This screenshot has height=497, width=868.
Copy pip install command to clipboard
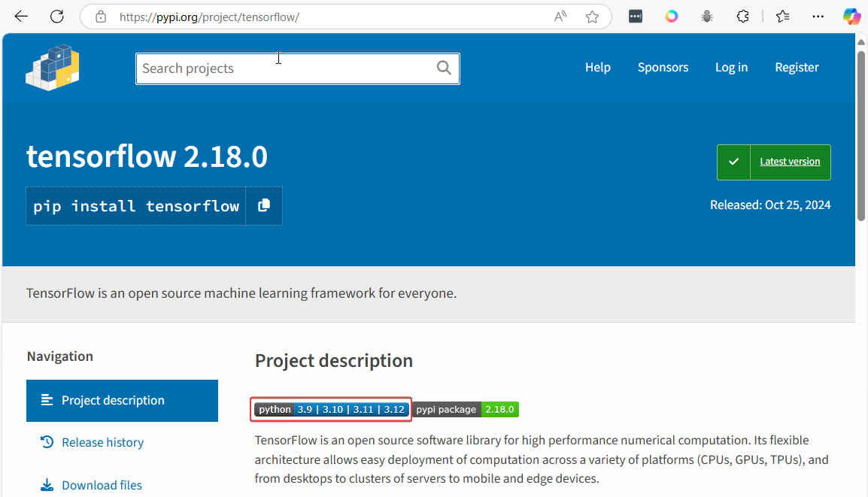coord(264,206)
